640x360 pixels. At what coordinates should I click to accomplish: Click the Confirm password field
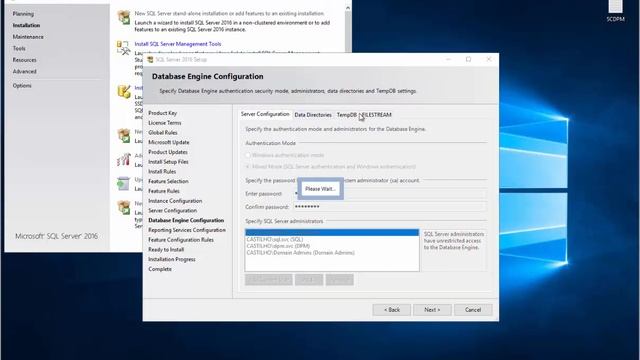(x=390, y=207)
